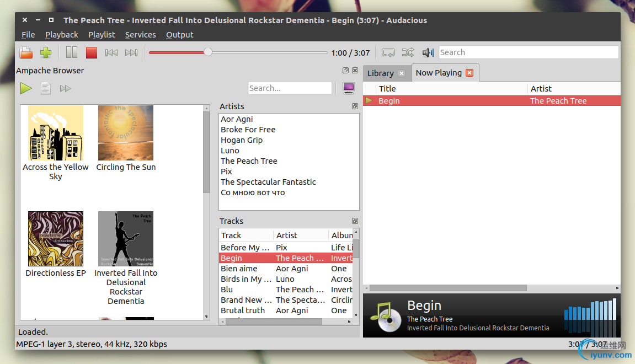Select artist Hogan Grip

[x=242, y=140]
